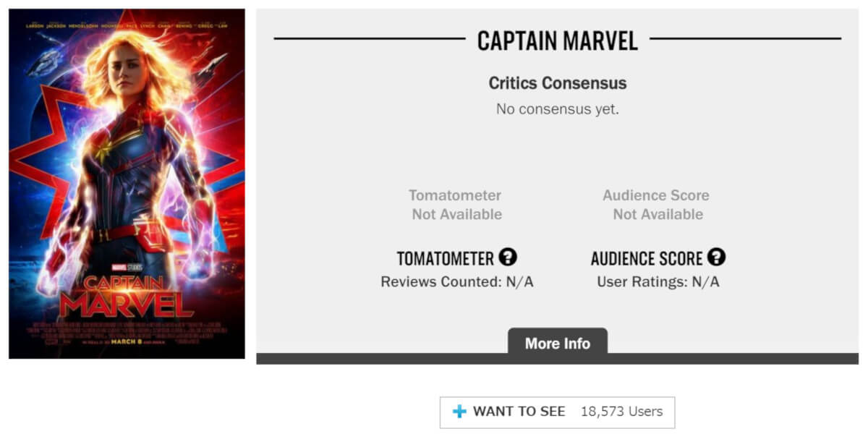Click the bold AUDIENCE SCORE label

click(647, 258)
